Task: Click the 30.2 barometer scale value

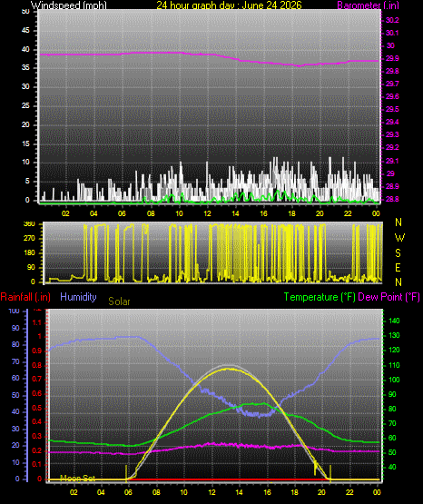Action: point(392,20)
